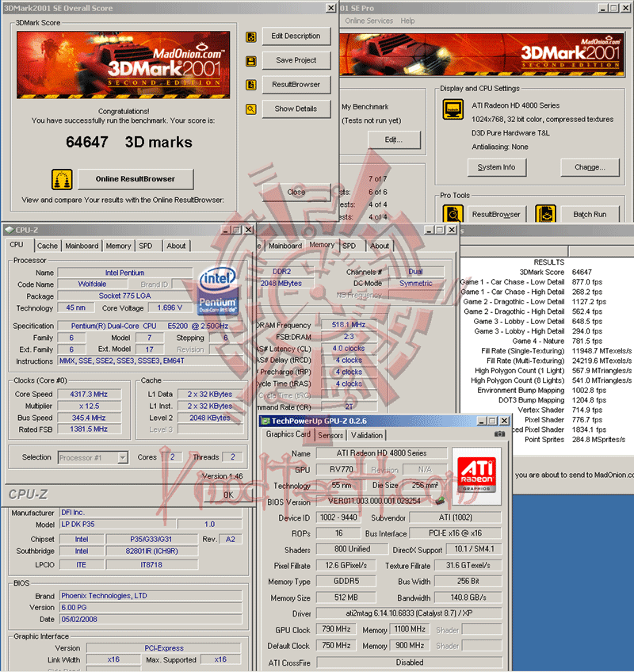Click the monitor icon in Display and CPU Settings
Screen dimensions: 634x672
453,109
